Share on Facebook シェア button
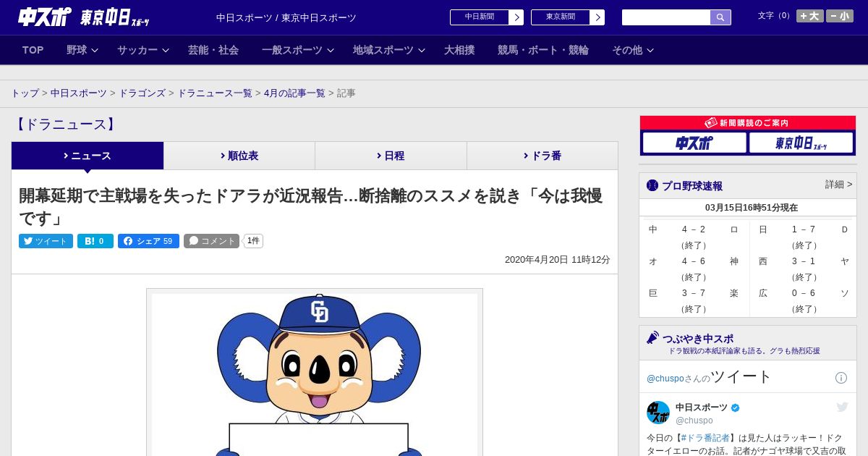868x456 pixels. pos(148,241)
